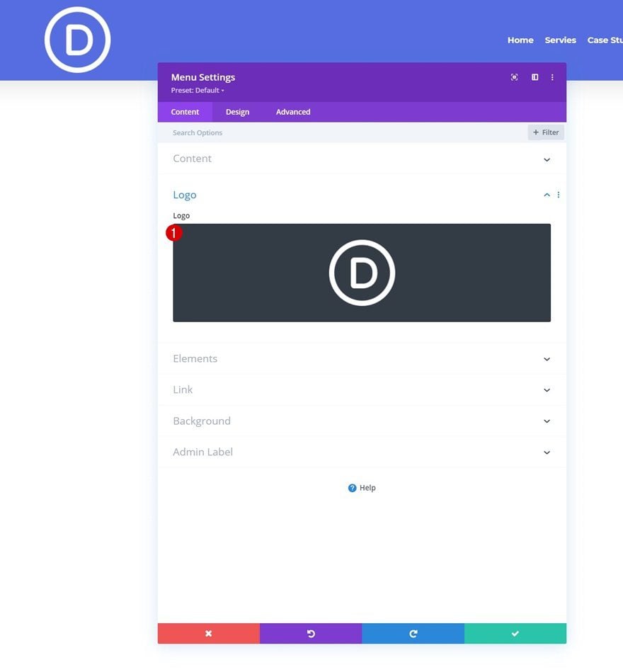The height and width of the screenshot is (672, 623).
Task: Click the Logo image preview thumbnail
Action: pos(362,273)
